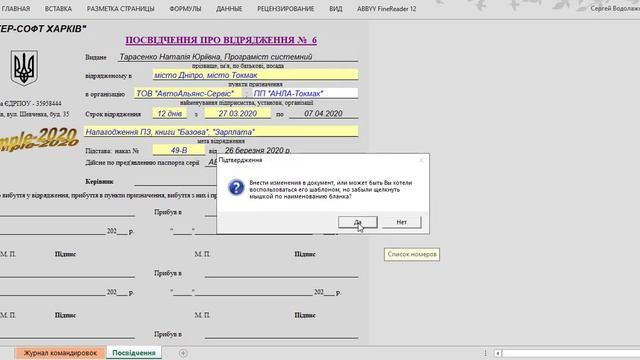Switch to РАЗМЕТКА СТРАНИЦЫ tab
The image size is (640, 360).
click(x=121, y=9)
